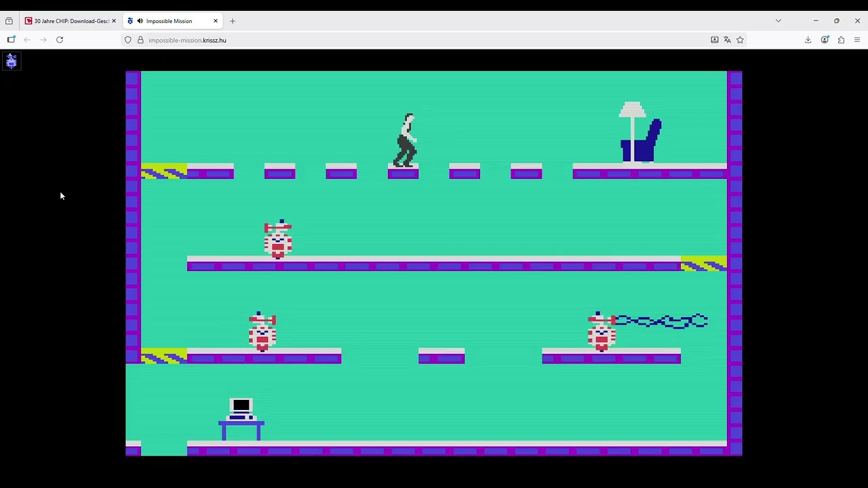Minimize the browser window

click(816, 21)
